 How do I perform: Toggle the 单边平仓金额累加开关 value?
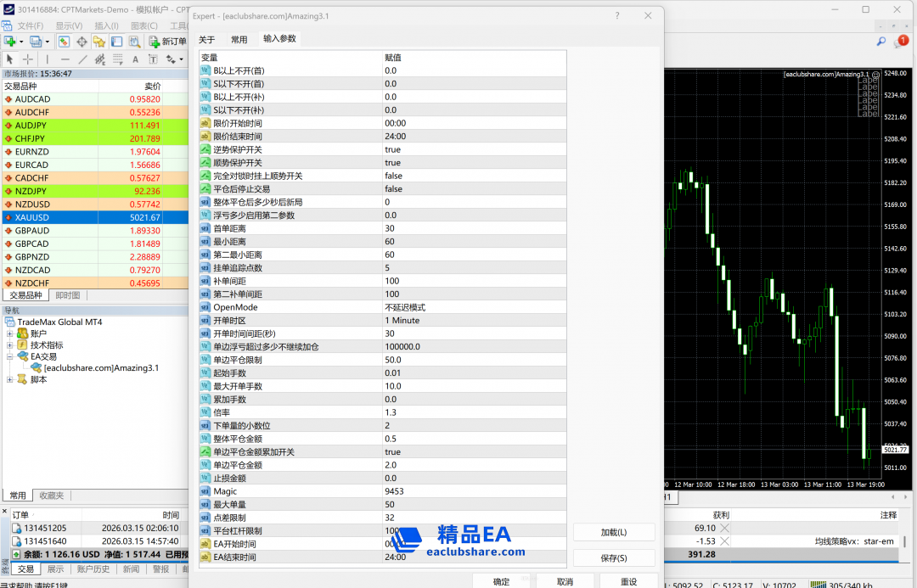click(x=392, y=452)
